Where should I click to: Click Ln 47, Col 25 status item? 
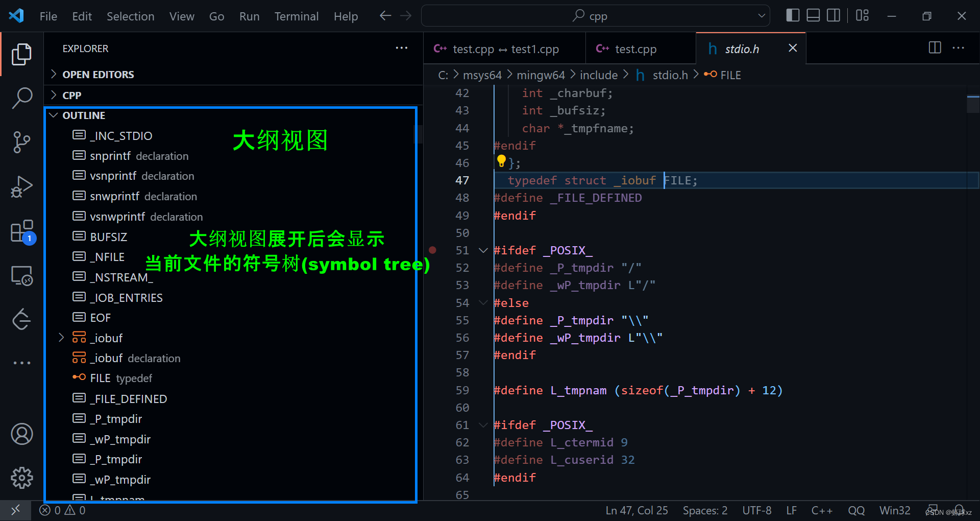point(636,510)
